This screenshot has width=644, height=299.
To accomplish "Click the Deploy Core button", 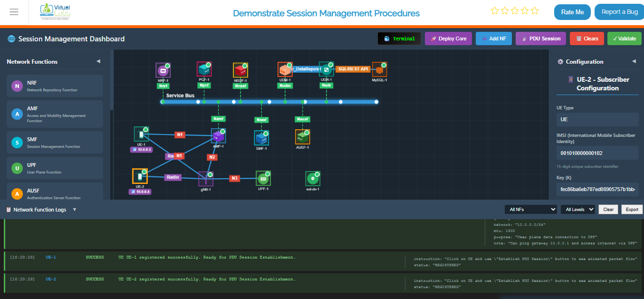I will click(449, 39).
